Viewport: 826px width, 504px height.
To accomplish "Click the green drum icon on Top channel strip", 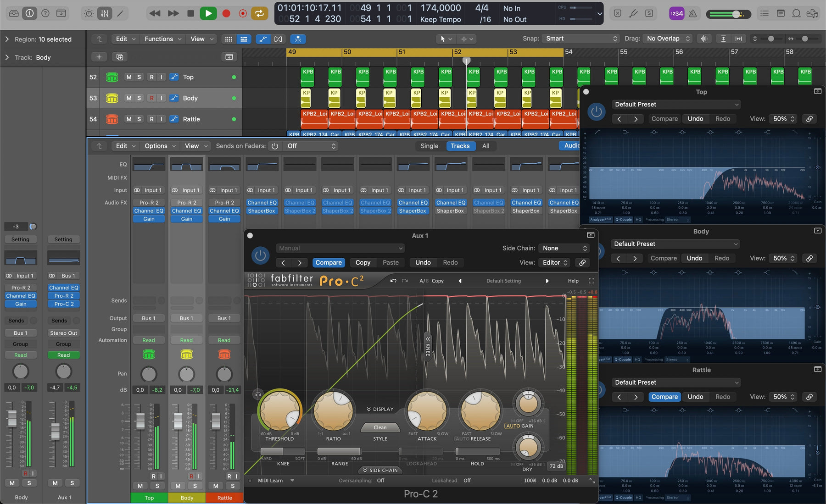I will click(149, 354).
